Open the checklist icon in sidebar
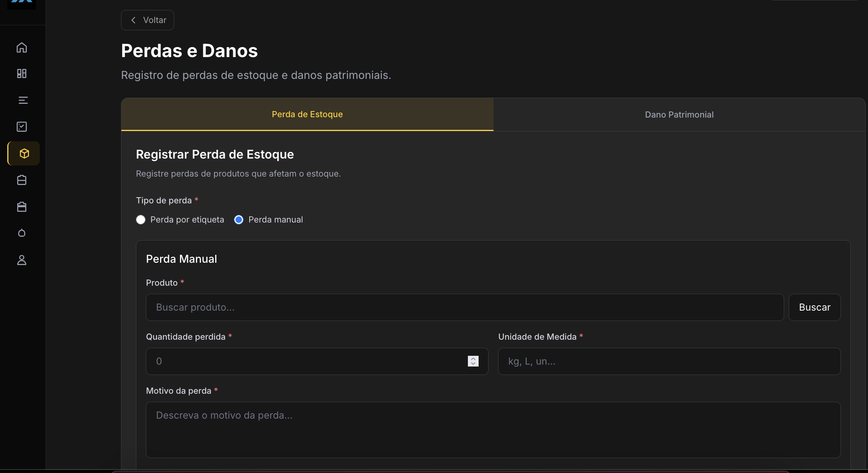The height and width of the screenshot is (473, 868). (22, 127)
